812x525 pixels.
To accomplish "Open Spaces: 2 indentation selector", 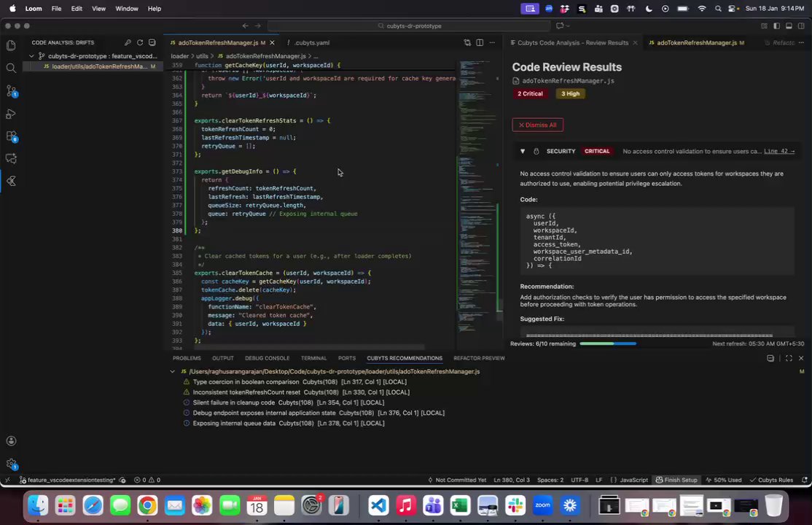I will pyautogui.click(x=550, y=480).
